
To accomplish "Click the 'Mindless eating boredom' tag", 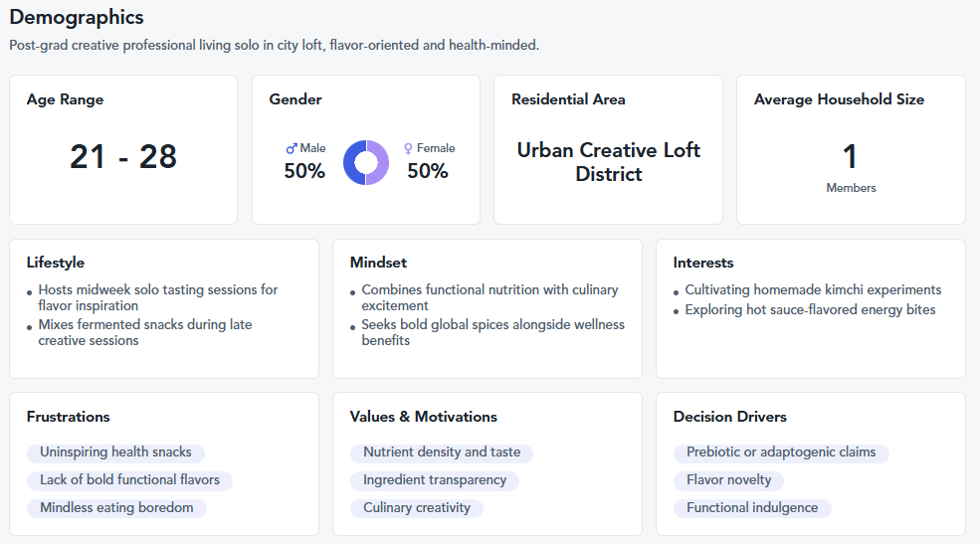I will tap(116, 508).
